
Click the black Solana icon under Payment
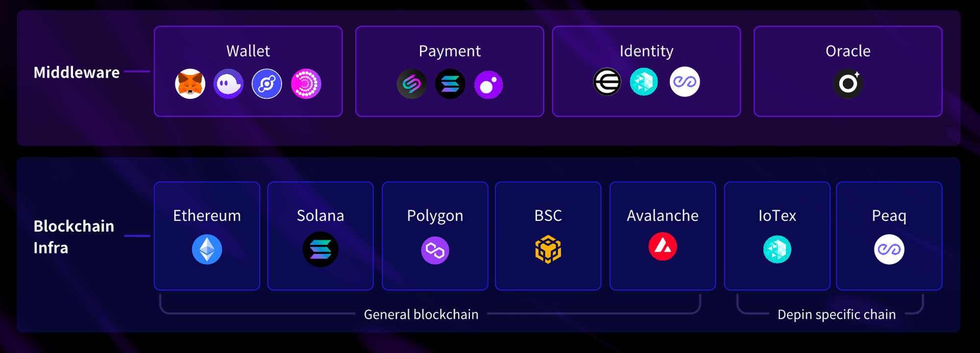coord(450,84)
